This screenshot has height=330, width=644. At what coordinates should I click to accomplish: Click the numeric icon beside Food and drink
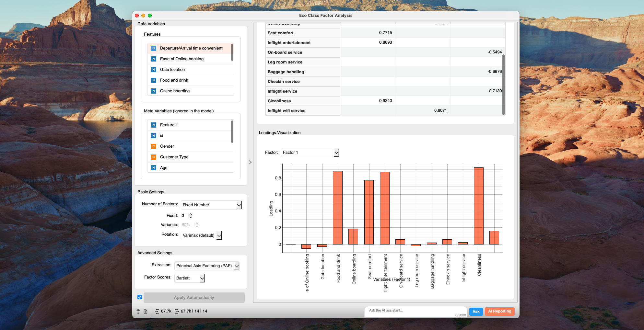[x=154, y=80]
